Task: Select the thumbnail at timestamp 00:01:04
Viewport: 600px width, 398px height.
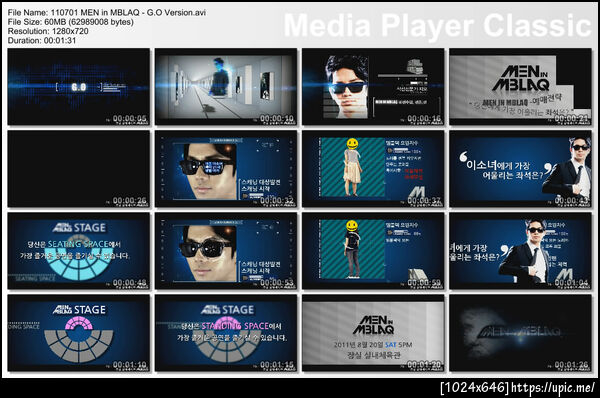Action: pyautogui.click(x=520, y=251)
